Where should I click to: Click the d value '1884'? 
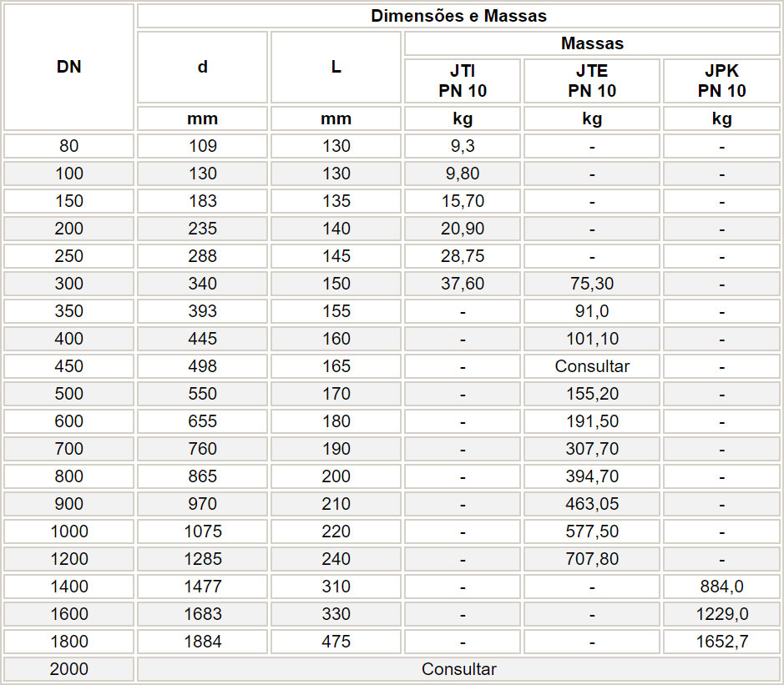(203, 641)
